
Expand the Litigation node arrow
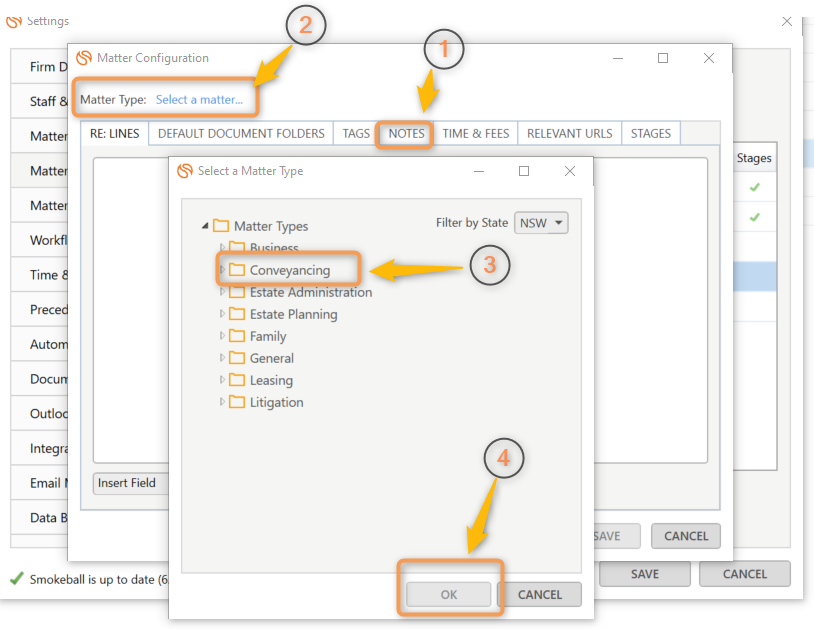[x=222, y=402]
